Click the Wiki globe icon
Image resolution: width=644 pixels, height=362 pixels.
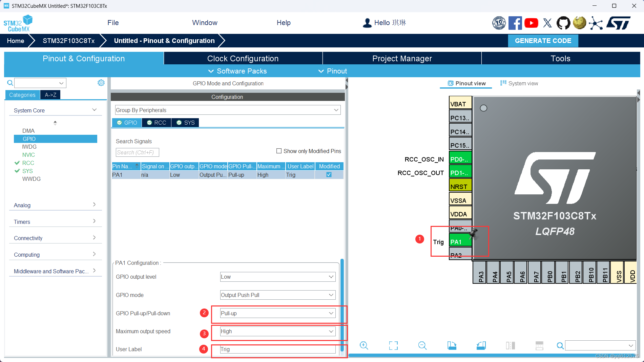pos(580,23)
